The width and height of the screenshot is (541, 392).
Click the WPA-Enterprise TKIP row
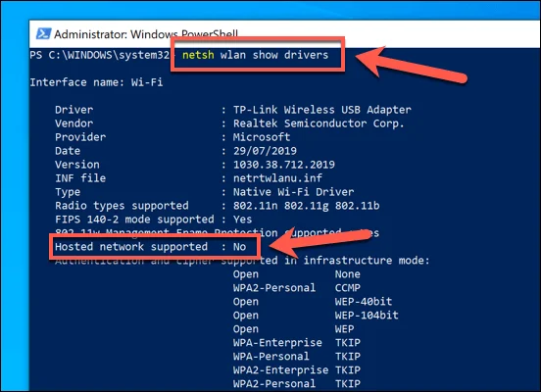coord(297,343)
